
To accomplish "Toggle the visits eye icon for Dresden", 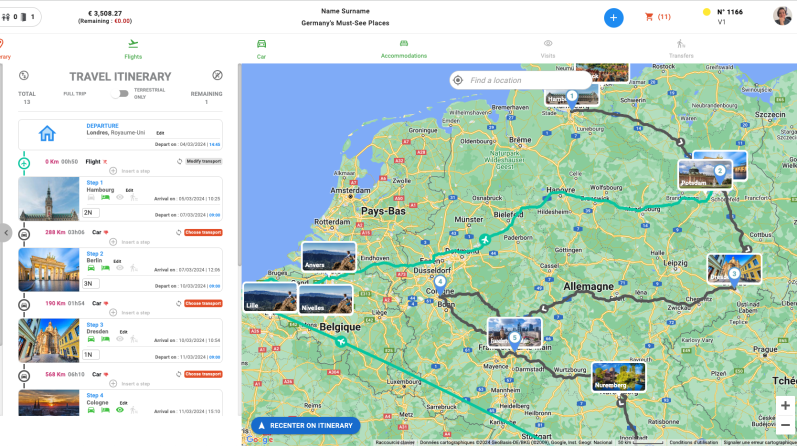I will (119, 339).
